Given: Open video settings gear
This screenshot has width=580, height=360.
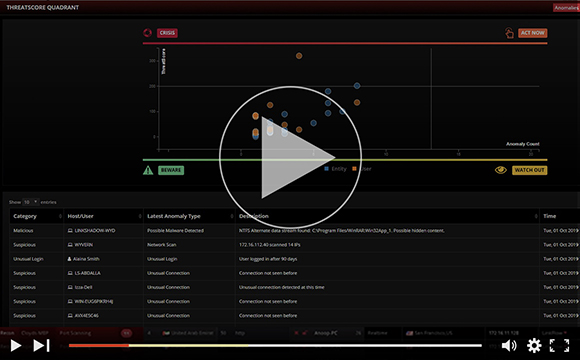Looking at the screenshot, I should [x=534, y=346].
